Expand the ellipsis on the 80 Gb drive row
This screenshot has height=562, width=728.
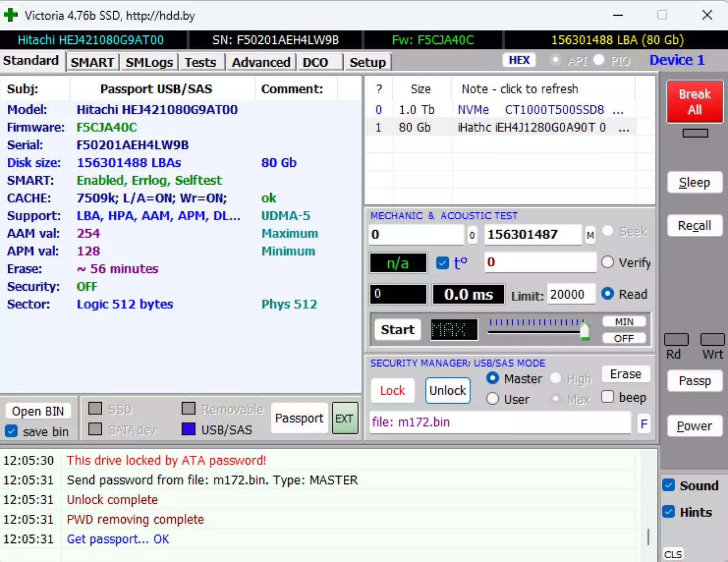tap(624, 127)
